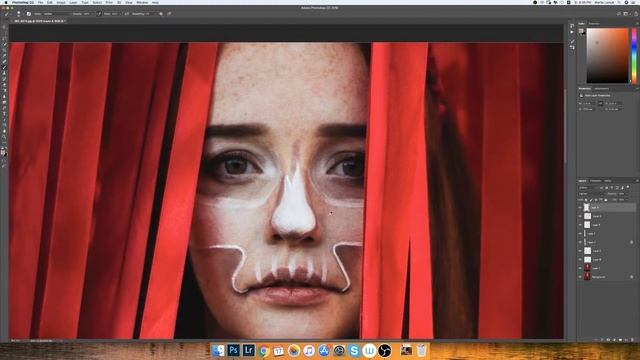This screenshot has width=640, height=360.
Task: Switch to the Channels tab
Action: (595, 181)
